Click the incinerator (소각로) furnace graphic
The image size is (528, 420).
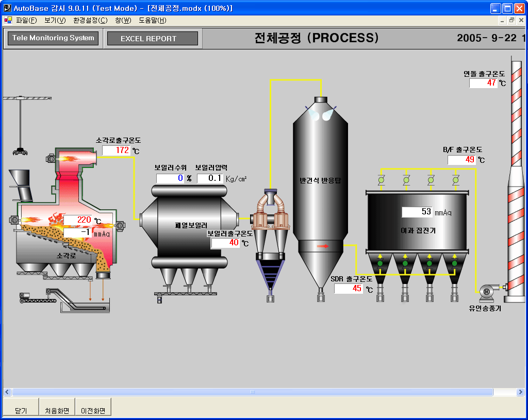(x=67, y=237)
